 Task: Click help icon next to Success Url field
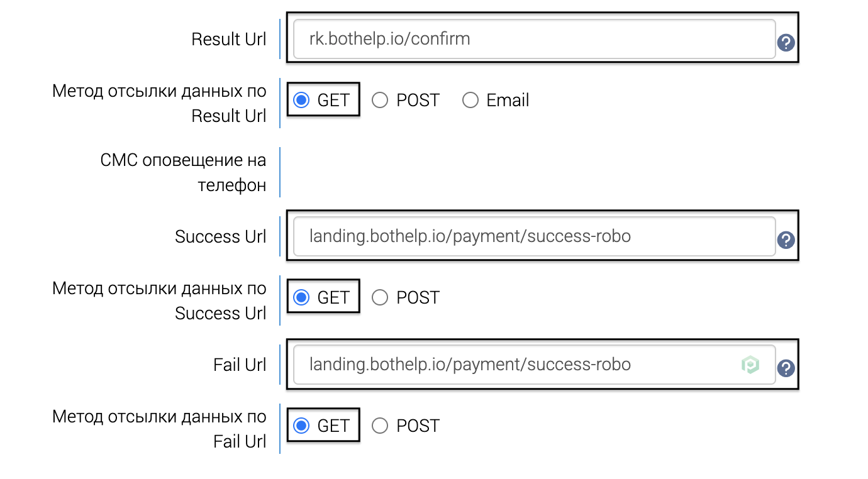point(786,240)
